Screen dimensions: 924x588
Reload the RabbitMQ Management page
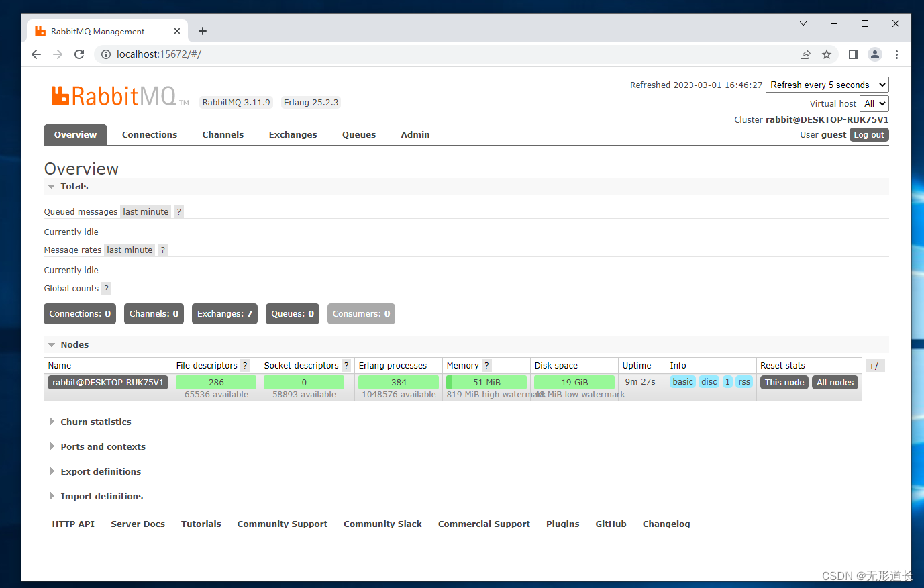click(x=79, y=54)
